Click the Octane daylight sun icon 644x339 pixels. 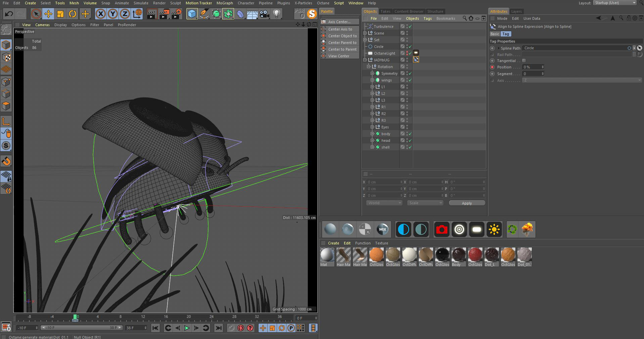pyautogui.click(x=494, y=230)
